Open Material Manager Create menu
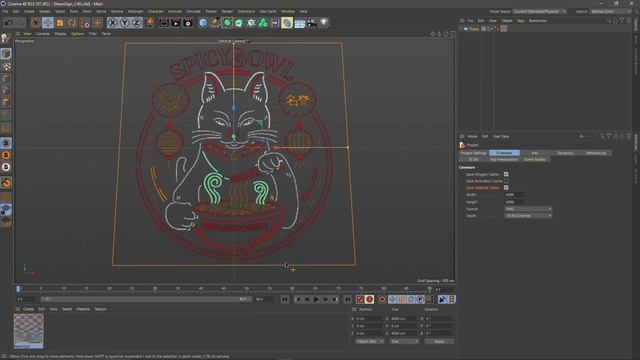The height and width of the screenshot is (360, 640). click(29, 309)
